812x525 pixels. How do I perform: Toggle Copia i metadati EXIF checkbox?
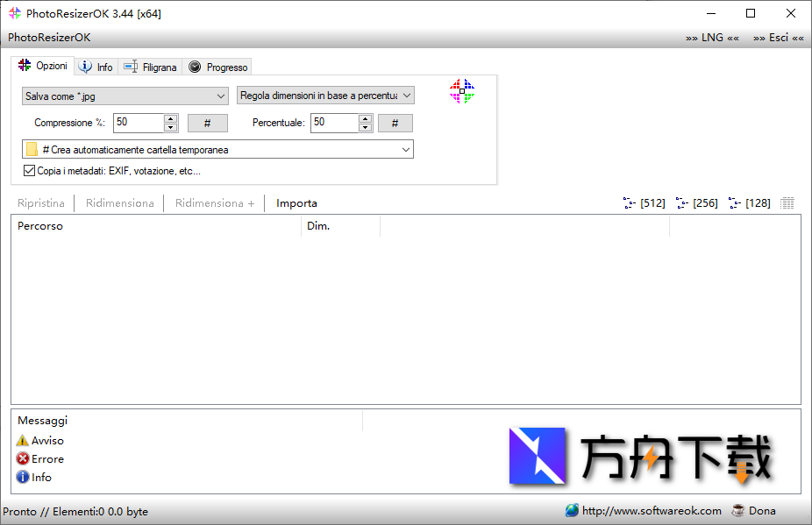coord(30,171)
